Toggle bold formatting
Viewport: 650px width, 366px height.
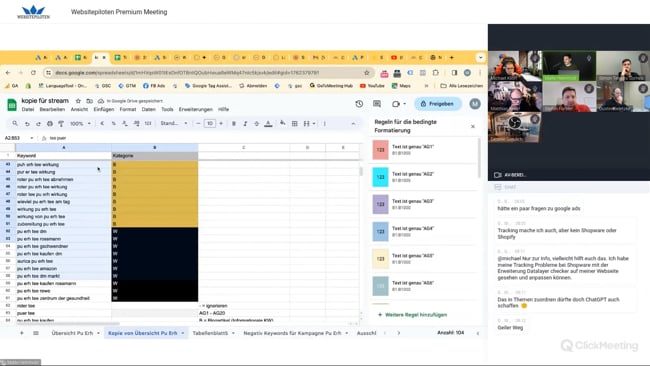point(234,124)
